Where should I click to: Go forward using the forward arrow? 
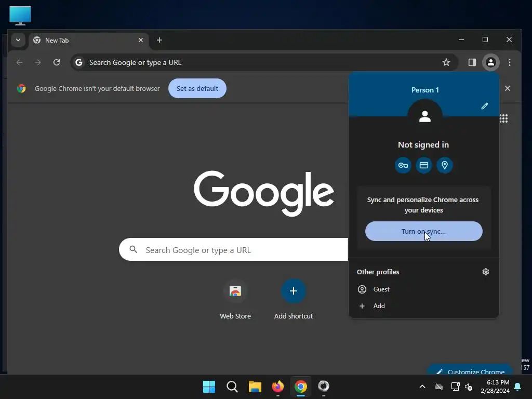point(37,62)
